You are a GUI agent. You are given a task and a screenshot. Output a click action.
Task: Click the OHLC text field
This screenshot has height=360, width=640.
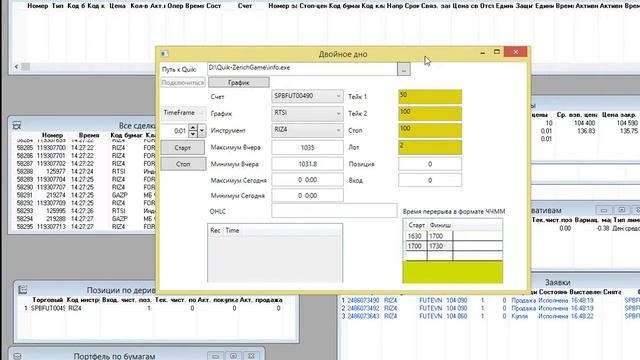pos(334,211)
